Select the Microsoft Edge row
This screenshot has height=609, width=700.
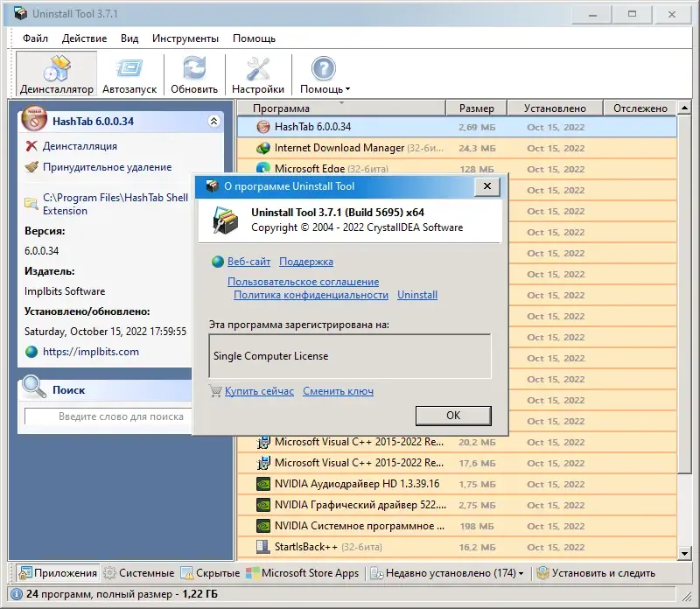point(457,169)
